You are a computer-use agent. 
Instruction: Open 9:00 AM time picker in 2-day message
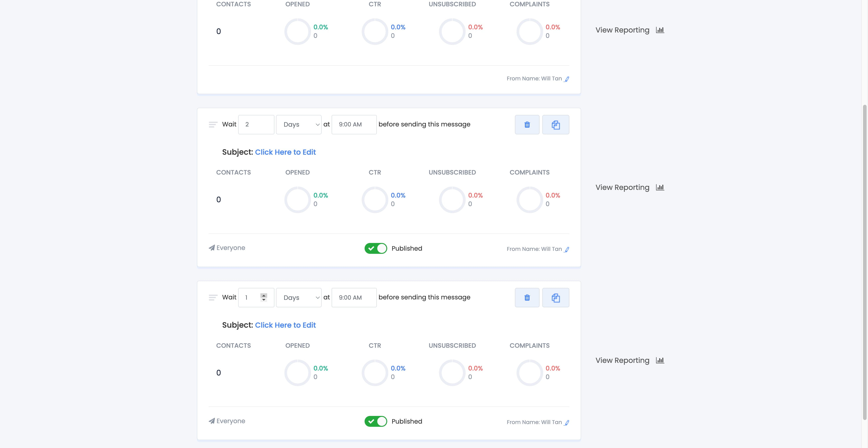pyautogui.click(x=354, y=125)
